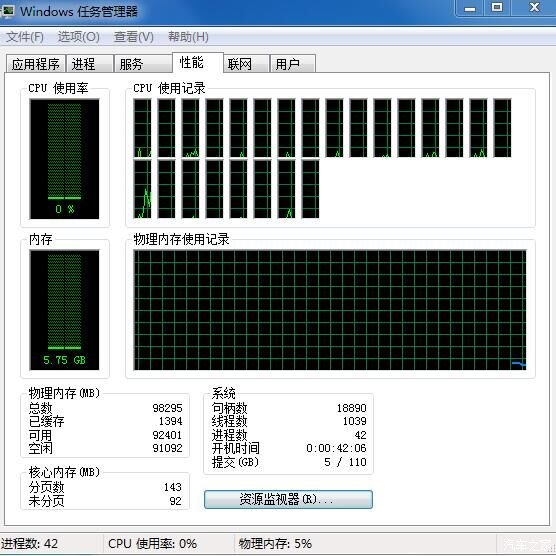Click the 物理内存(MB) group label

[64, 393]
